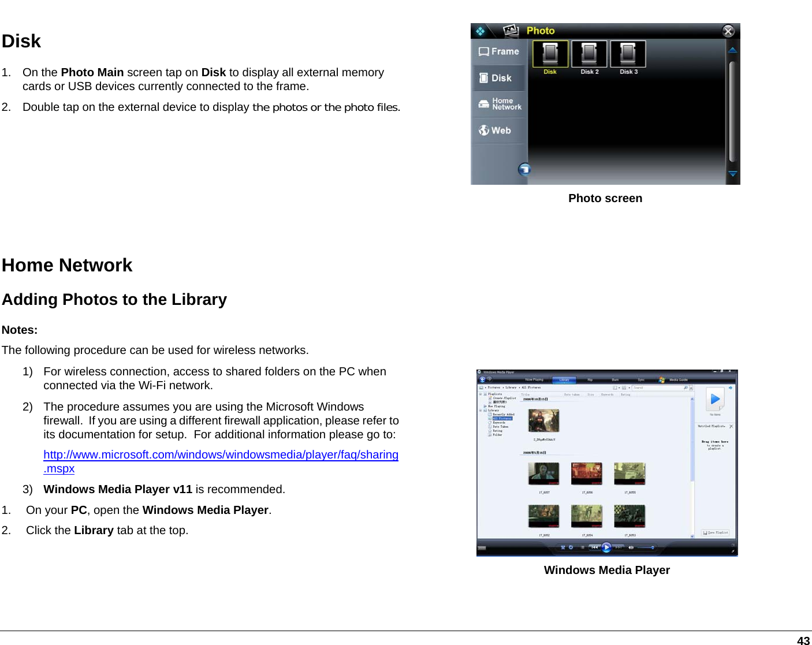
Task: Toggle shuffle in Media Player controls
Action: [563, 547]
